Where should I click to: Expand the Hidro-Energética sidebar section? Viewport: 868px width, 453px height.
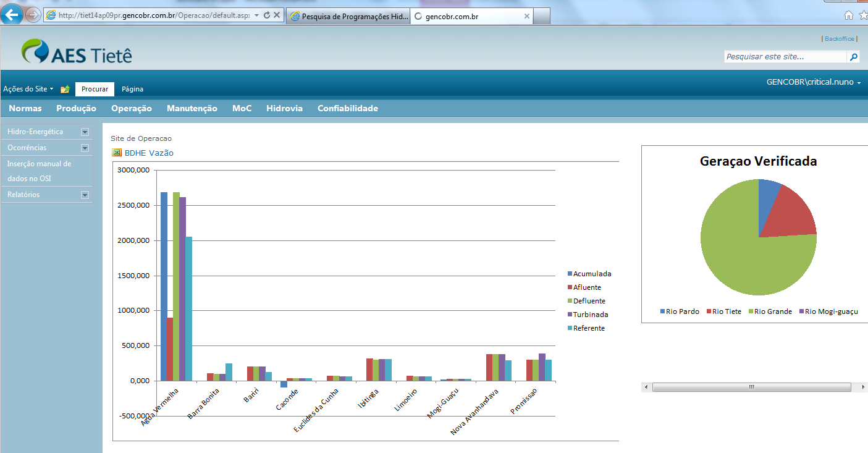[85, 132]
